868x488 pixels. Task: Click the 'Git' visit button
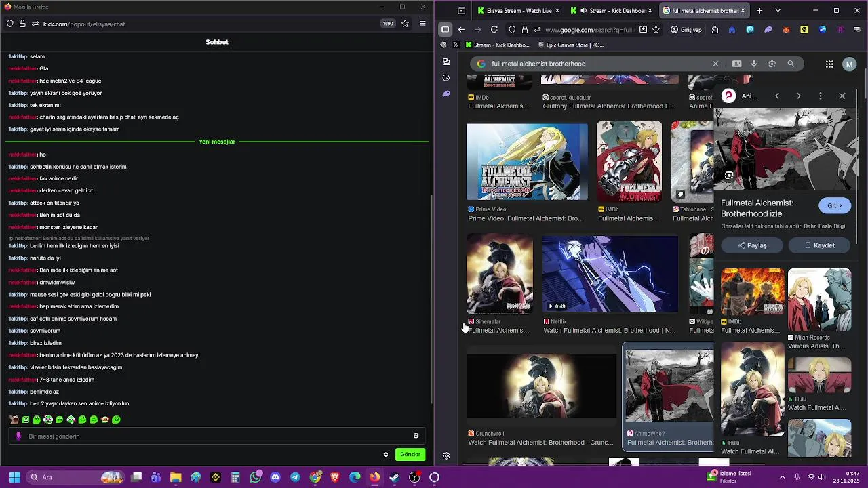(834, 205)
